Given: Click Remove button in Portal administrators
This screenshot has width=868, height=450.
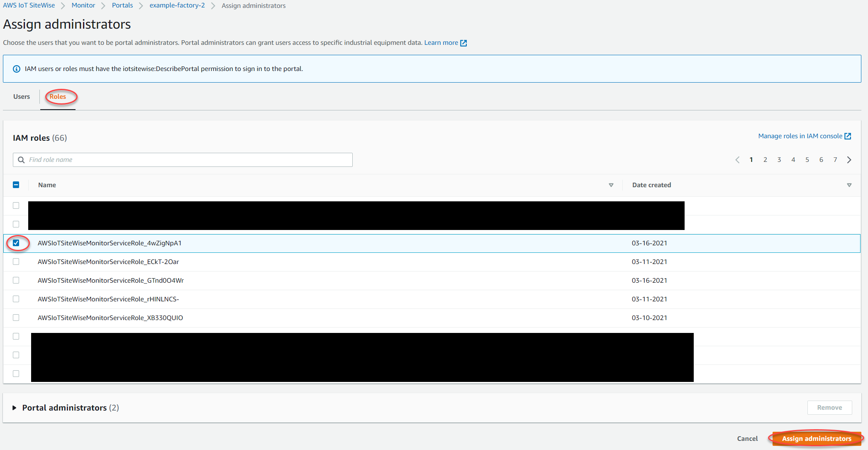Looking at the screenshot, I should point(829,408).
